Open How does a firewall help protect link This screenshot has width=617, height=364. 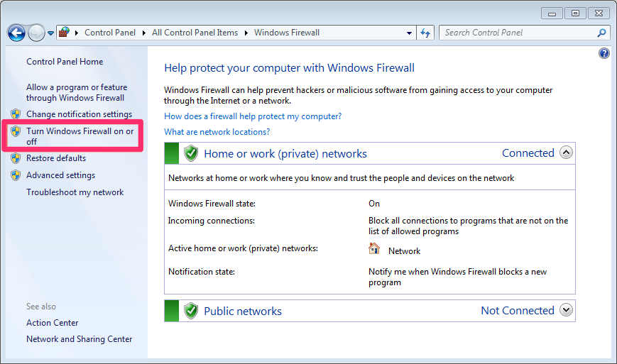point(253,116)
